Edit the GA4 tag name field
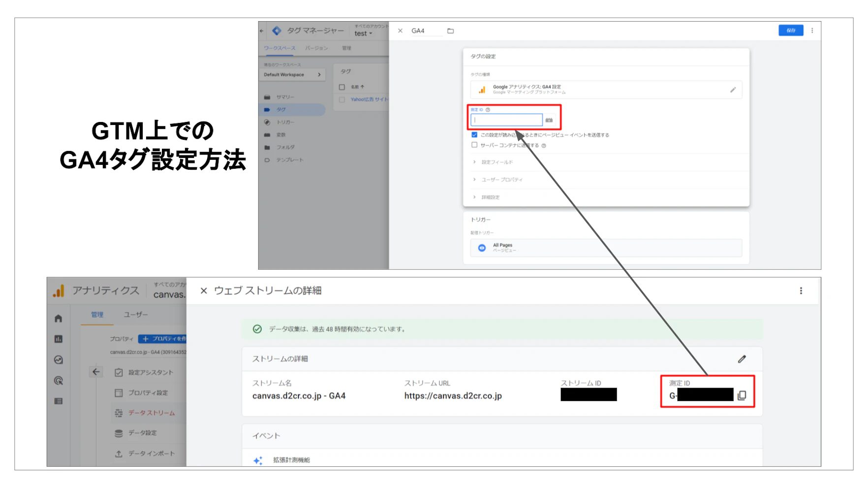 click(426, 31)
